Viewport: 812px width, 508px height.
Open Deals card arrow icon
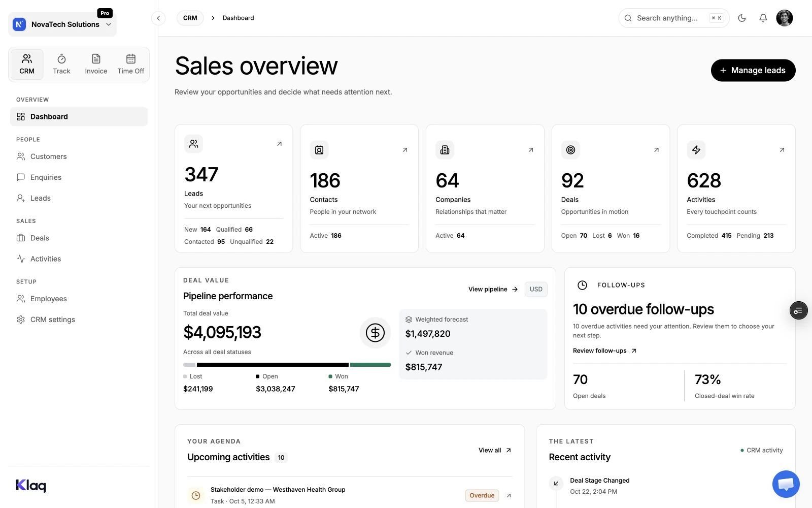tap(656, 150)
